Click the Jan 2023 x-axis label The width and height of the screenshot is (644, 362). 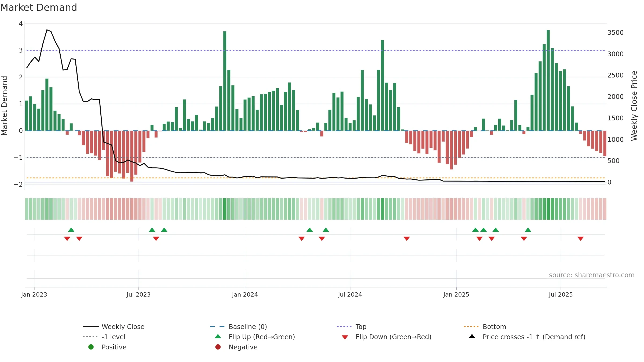pyautogui.click(x=34, y=294)
